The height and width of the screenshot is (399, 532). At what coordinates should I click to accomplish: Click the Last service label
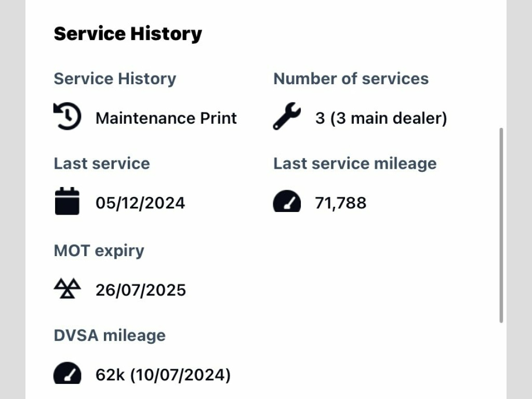click(x=102, y=163)
